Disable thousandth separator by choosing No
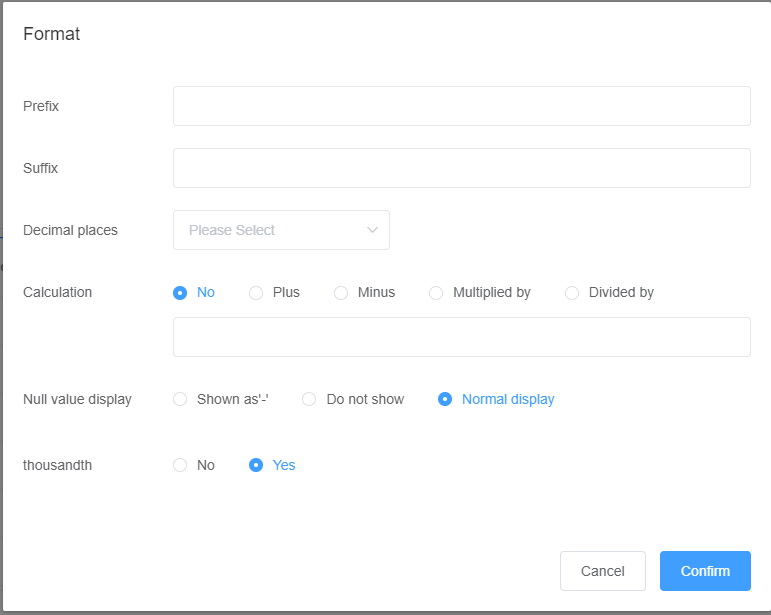 [x=180, y=465]
